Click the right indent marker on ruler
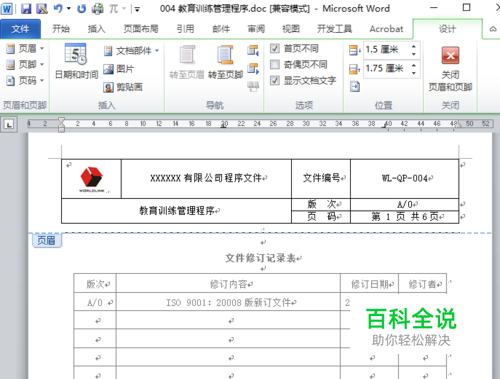The image size is (500, 379). (459, 125)
